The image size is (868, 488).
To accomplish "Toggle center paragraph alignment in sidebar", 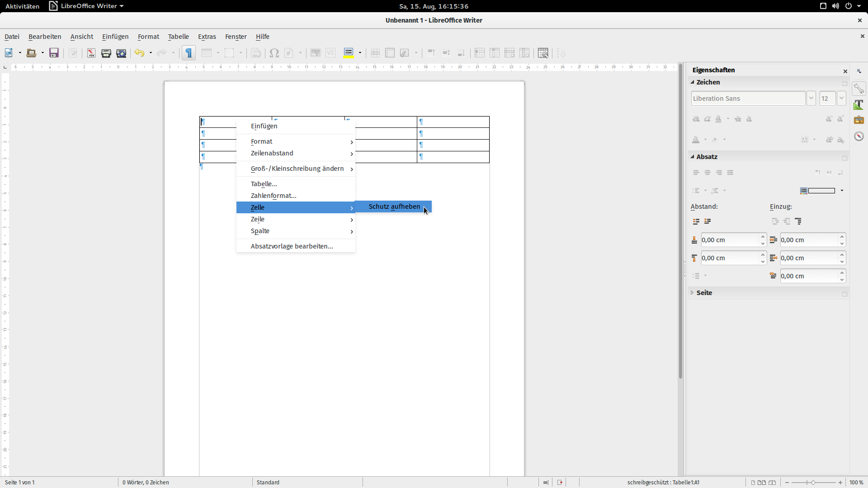I will coord(708,173).
